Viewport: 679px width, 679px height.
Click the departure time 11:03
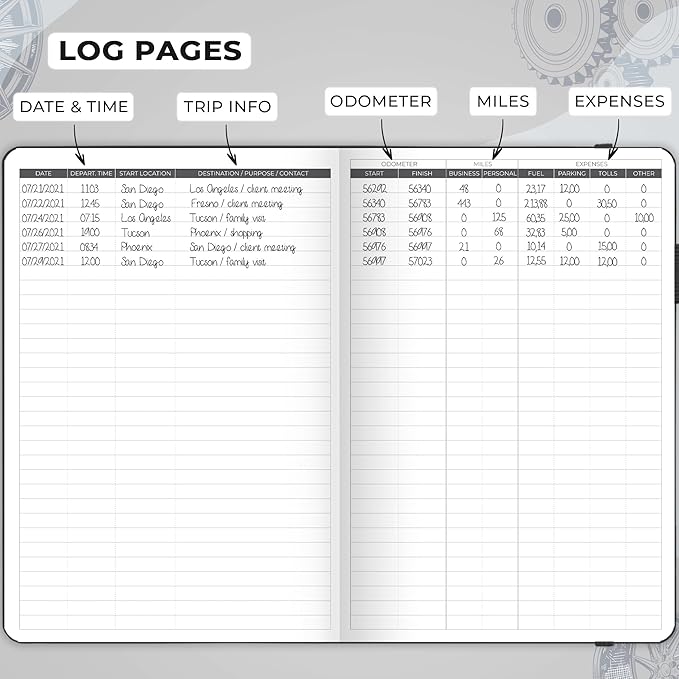click(x=90, y=189)
